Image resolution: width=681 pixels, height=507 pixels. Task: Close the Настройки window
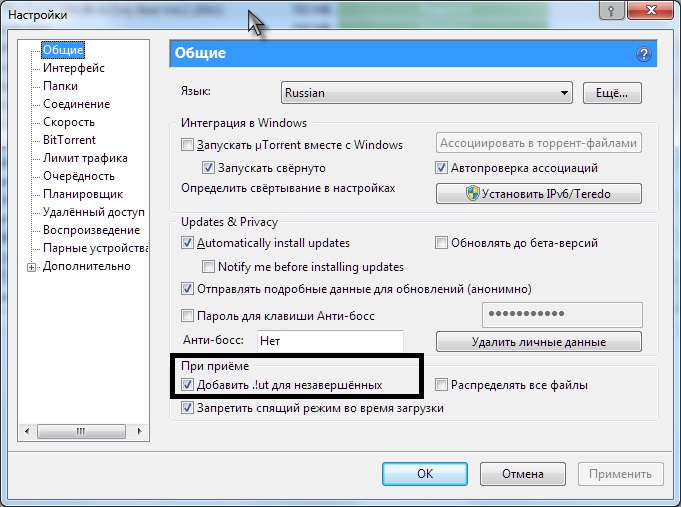click(x=651, y=10)
